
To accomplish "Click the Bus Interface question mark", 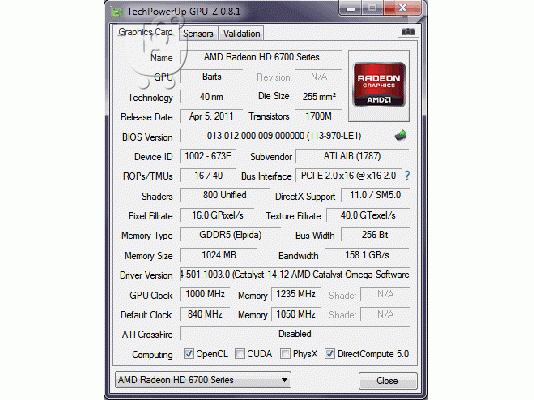I will (x=407, y=175).
